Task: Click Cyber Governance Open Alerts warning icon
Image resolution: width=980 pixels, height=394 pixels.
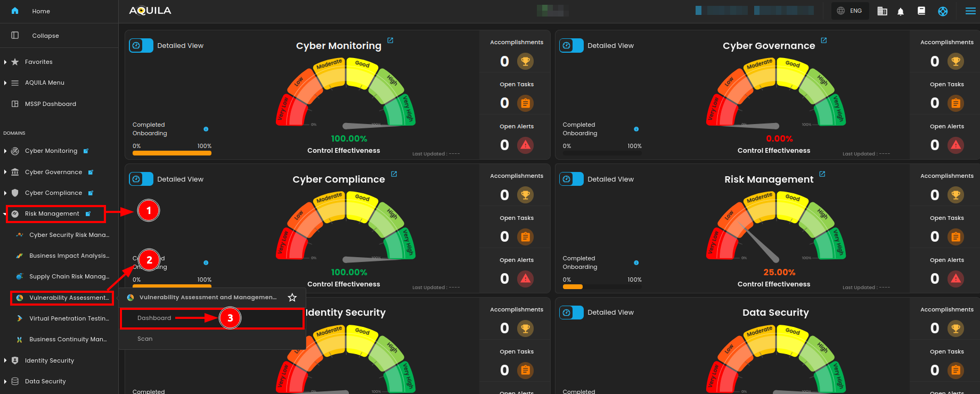Action: (956, 145)
